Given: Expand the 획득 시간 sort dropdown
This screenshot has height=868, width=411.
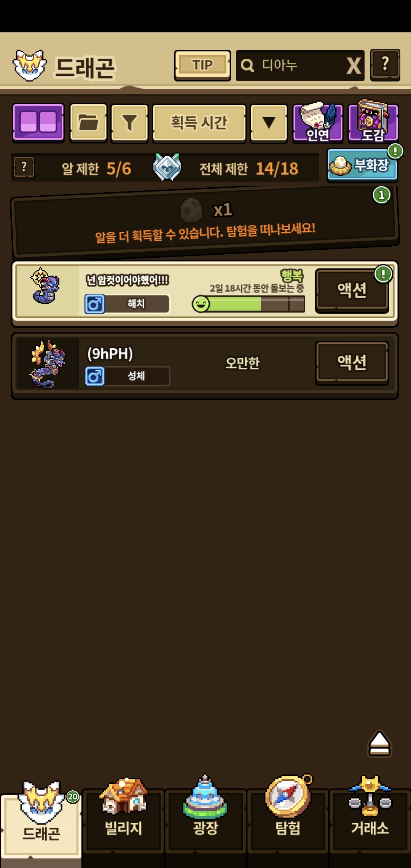Looking at the screenshot, I should 199,123.
